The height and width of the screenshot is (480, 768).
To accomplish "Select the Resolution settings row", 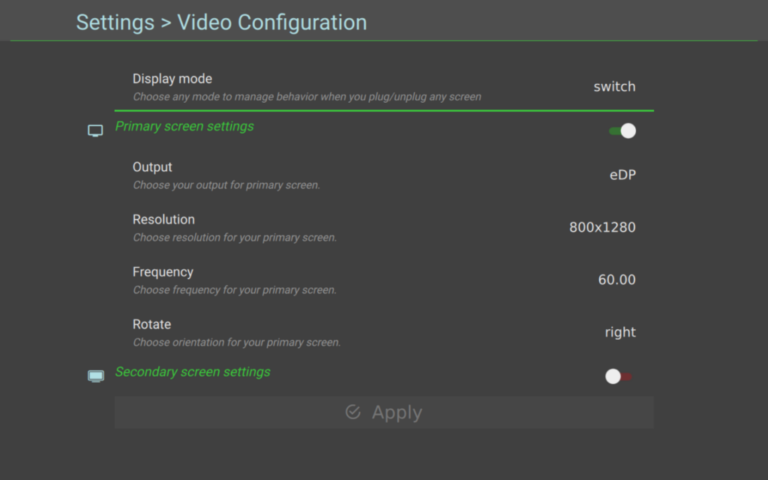I will [384, 228].
